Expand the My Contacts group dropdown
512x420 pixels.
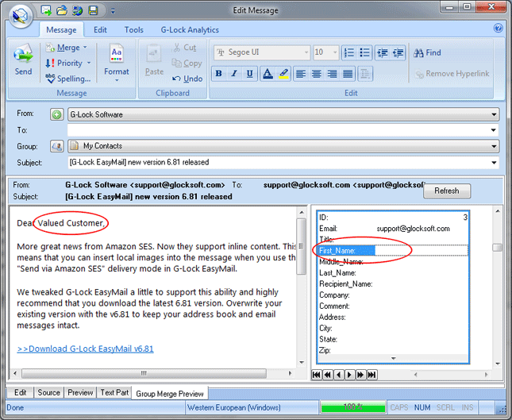[494, 146]
